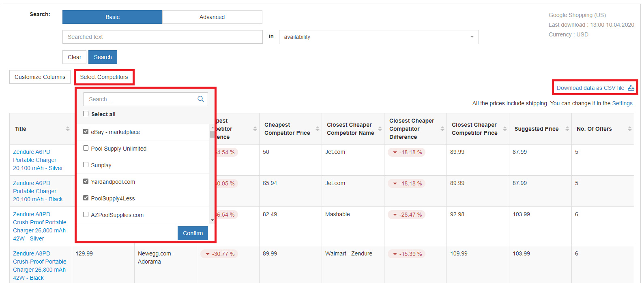This screenshot has width=644, height=283.
Task: Open the Settings link for shipping
Action: coord(622,103)
